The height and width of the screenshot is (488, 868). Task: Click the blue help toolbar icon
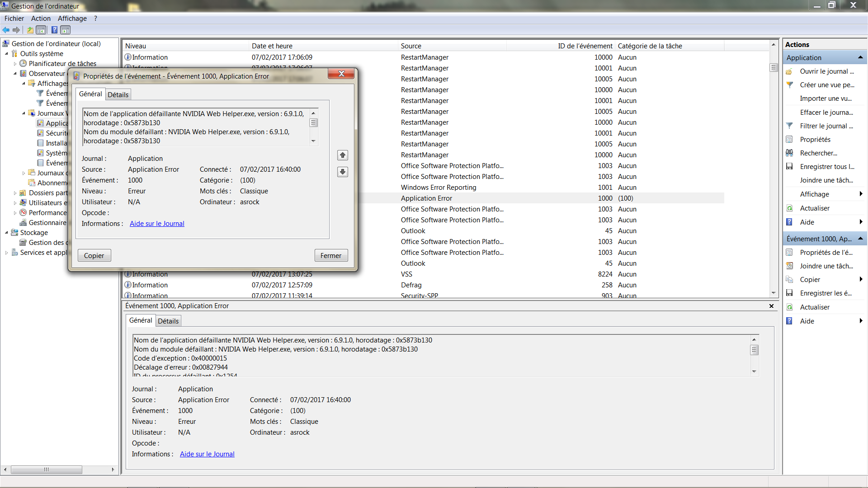(x=54, y=30)
